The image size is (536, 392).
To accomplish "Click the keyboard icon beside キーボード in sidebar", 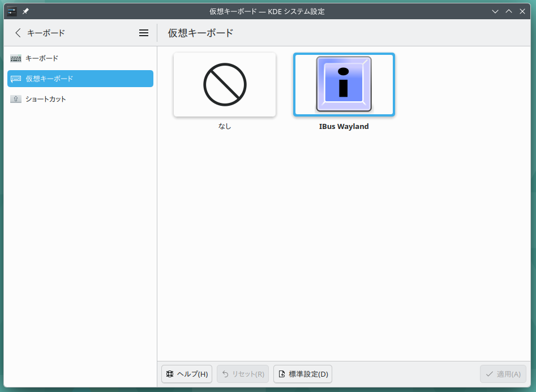I will coord(16,58).
